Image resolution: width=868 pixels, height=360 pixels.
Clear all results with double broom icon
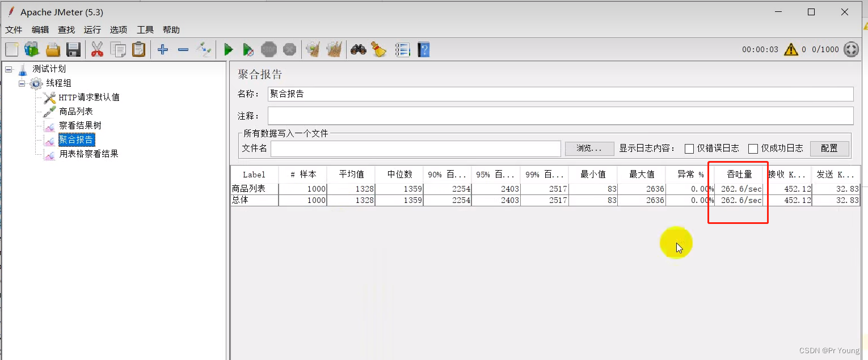(x=334, y=50)
